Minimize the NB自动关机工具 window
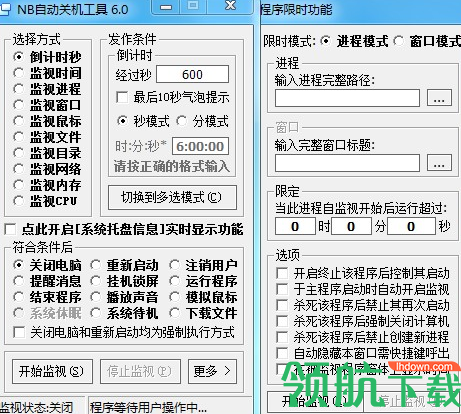The image size is (461, 414). (166, 7)
